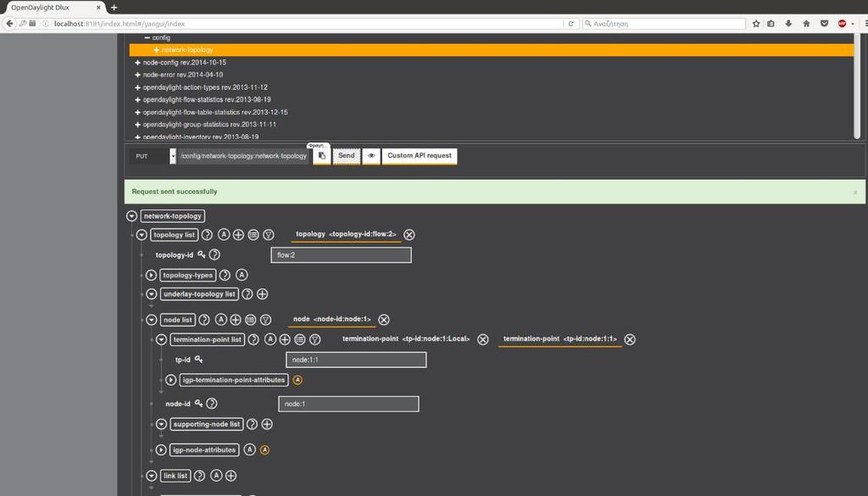Open the list view icon of the topology list

pyautogui.click(x=253, y=235)
